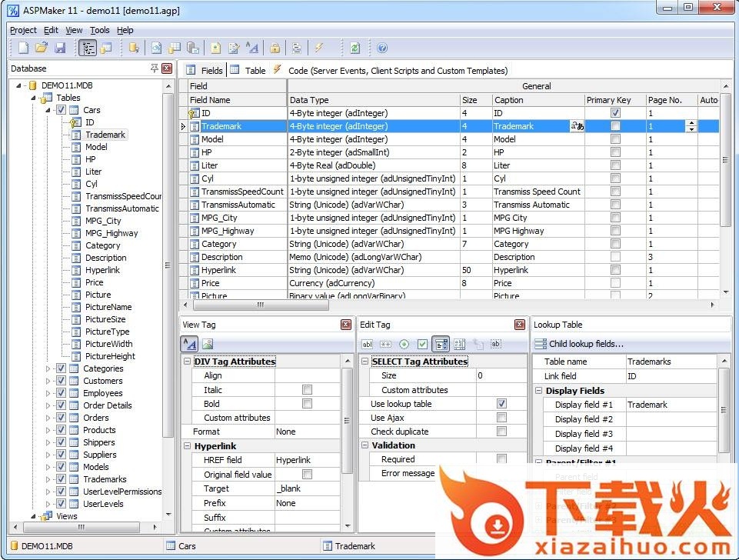Expand the Employees table tree node
739x560 pixels.
[48, 393]
